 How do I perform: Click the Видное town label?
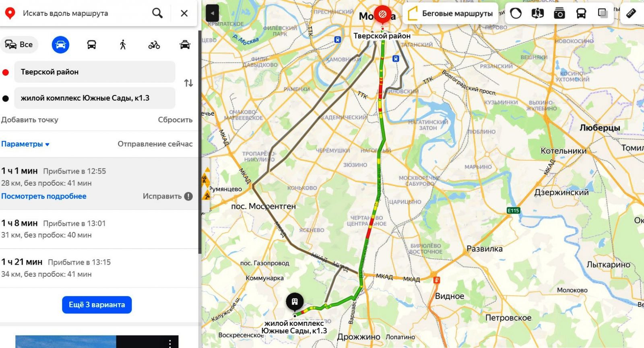click(x=450, y=296)
